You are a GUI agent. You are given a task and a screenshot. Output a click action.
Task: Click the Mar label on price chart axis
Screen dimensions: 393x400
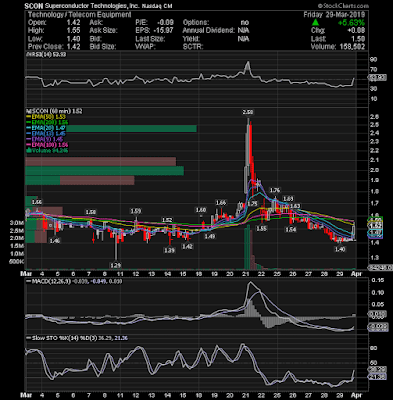pyautogui.click(x=26, y=274)
